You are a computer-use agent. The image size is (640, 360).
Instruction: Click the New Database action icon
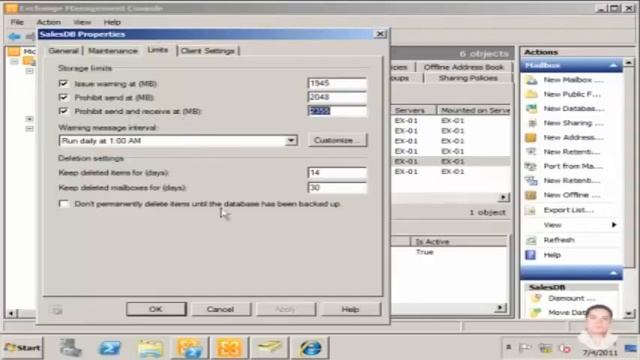531,109
